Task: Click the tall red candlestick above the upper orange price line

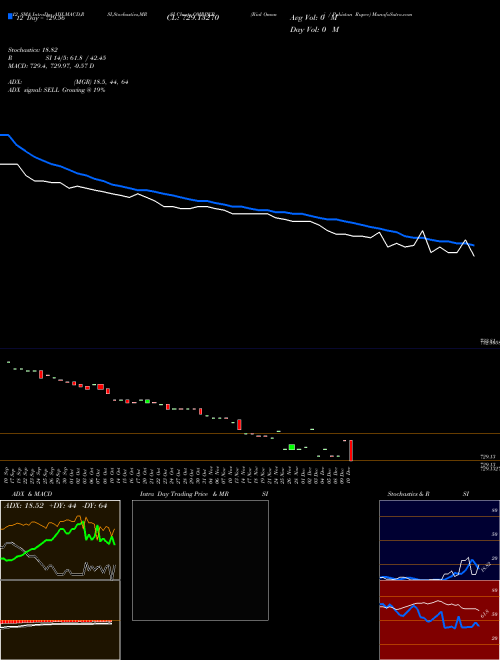Action: pos(239,424)
